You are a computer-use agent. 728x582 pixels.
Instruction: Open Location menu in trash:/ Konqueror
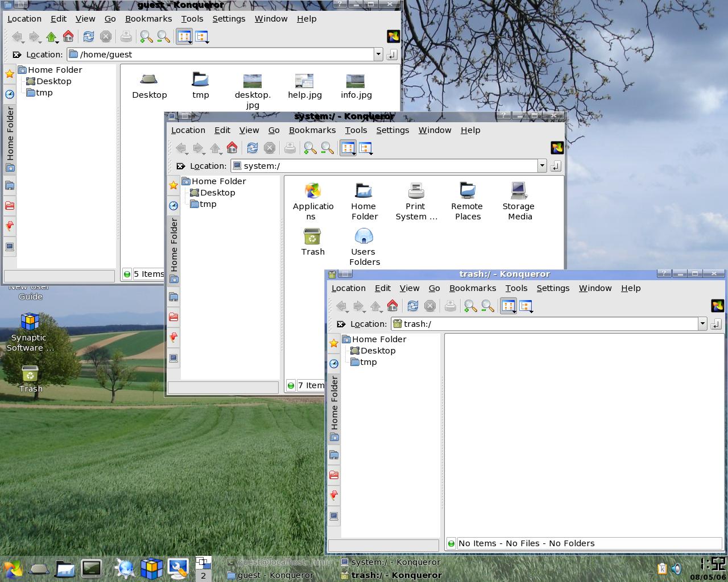349,288
